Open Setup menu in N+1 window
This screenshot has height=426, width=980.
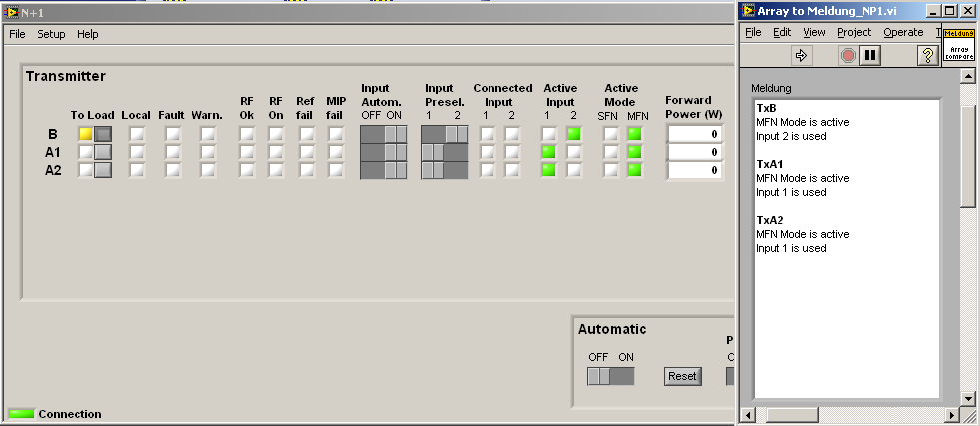click(51, 34)
